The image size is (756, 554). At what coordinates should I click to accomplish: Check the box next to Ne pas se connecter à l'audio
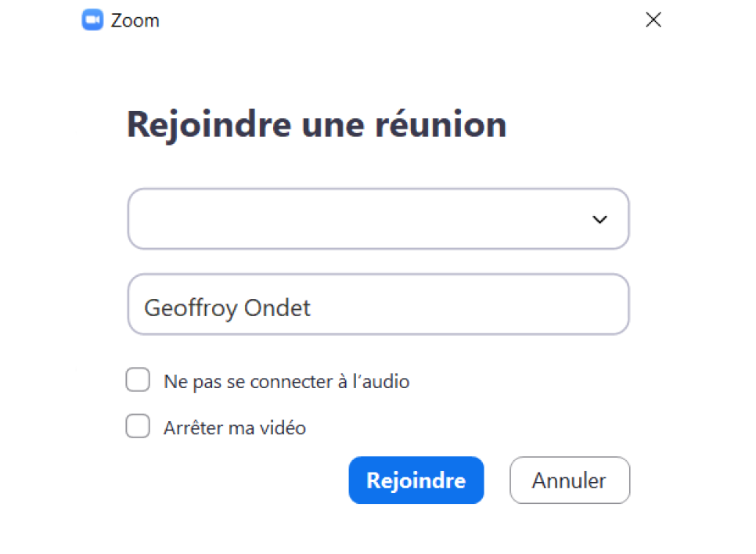(138, 380)
